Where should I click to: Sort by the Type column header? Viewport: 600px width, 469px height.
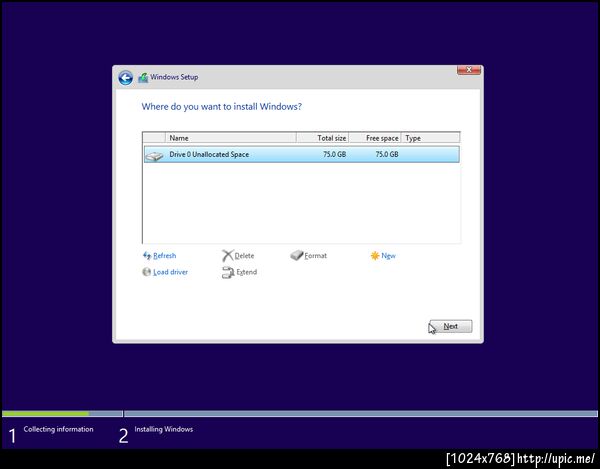430,138
